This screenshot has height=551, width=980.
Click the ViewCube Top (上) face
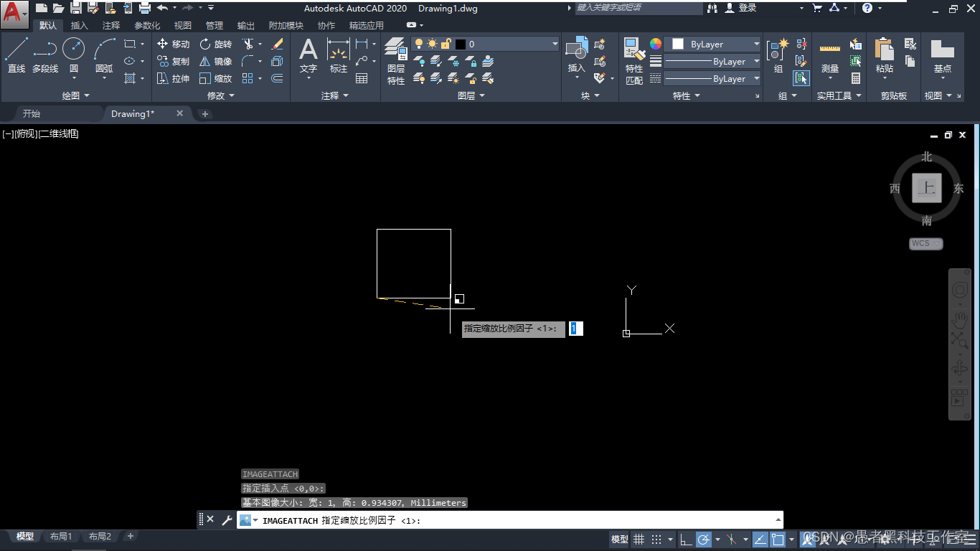click(x=927, y=188)
